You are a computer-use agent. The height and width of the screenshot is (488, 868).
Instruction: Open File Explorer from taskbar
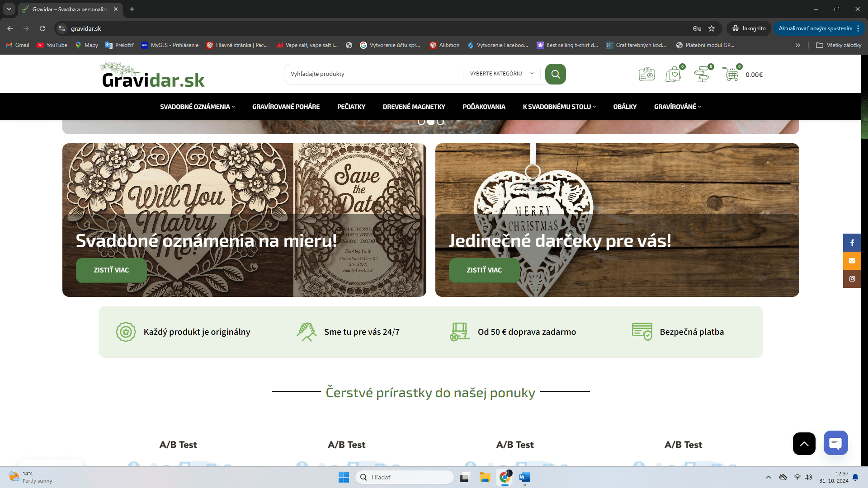485,477
